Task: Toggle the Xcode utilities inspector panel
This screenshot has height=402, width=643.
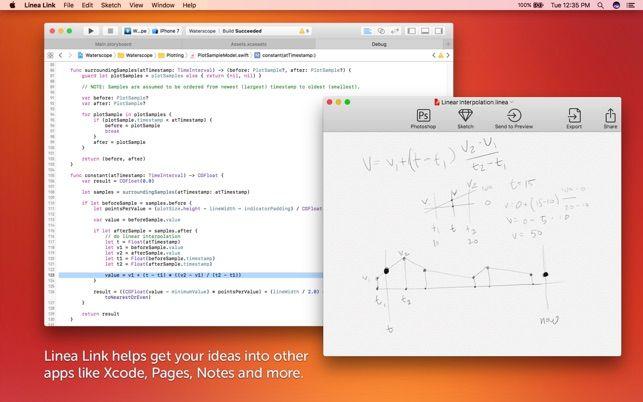Action: [439, 31]
